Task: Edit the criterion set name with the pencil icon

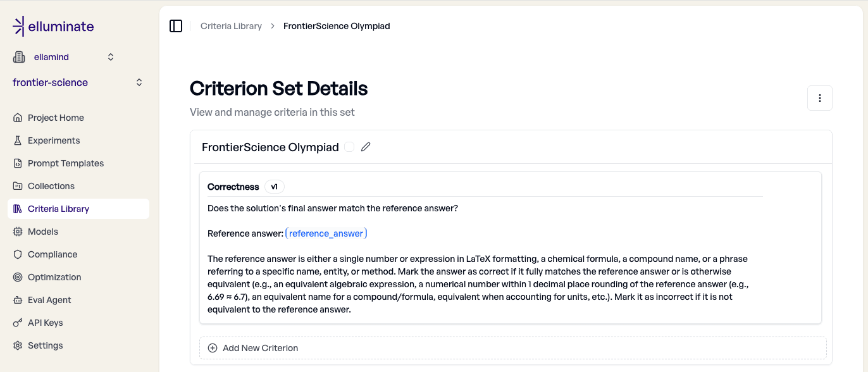Action: (366, 146)
